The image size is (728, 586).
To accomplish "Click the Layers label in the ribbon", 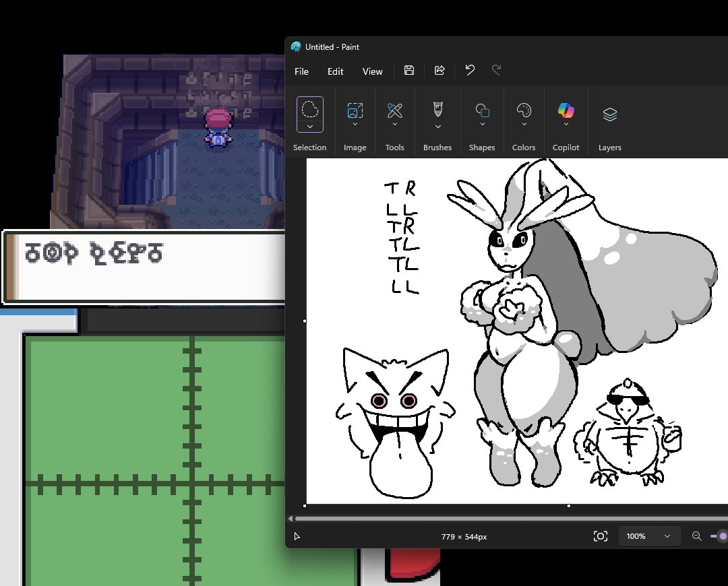I will click(x=609, y=148).
